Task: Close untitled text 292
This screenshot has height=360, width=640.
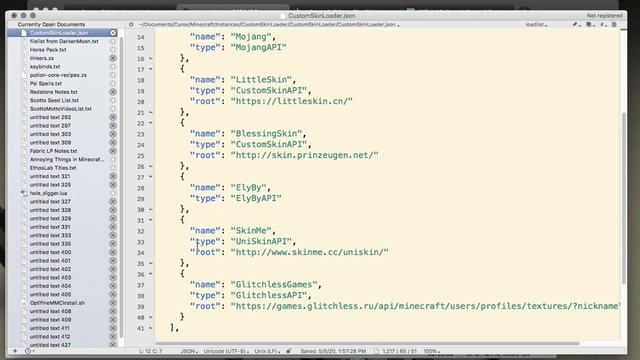Action: [x=113, y=117]
